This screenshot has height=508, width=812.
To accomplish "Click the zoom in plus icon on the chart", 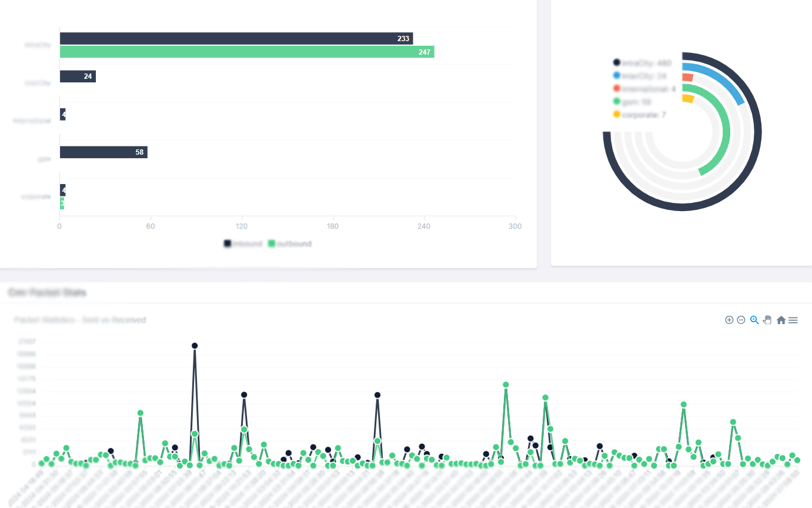I will tap(729, 320).
